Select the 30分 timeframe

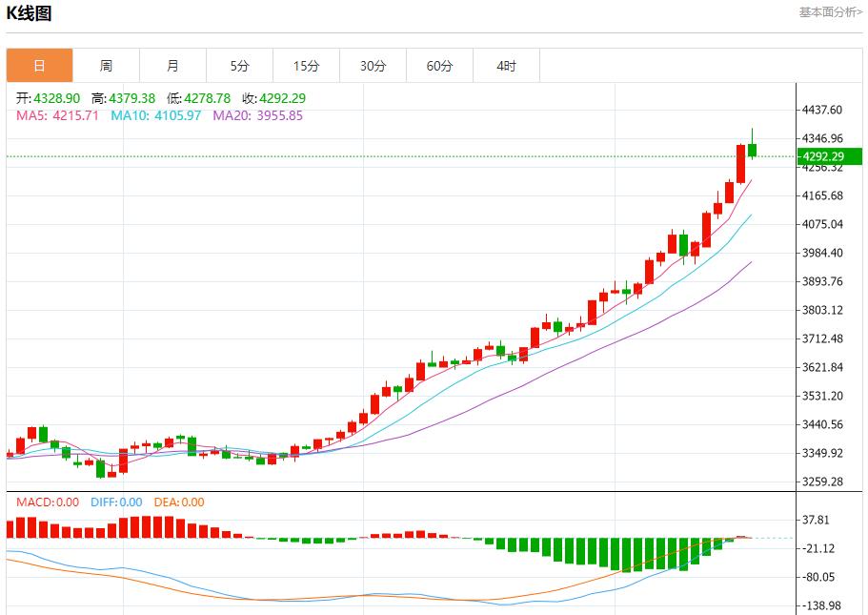[x=373, y=65]
